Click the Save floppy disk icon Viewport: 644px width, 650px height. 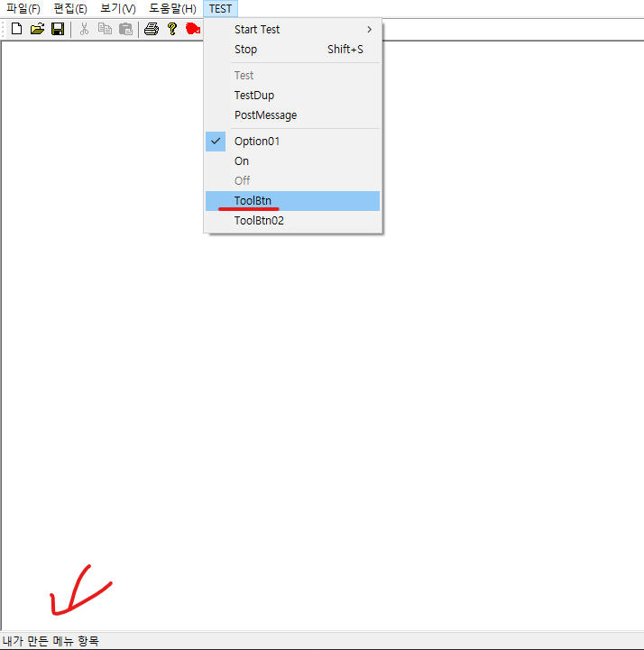point(58,29)
